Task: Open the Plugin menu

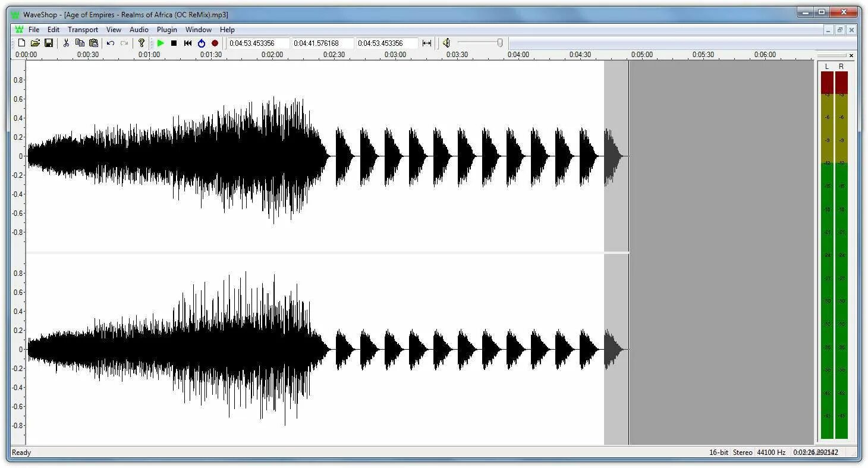Action: (x=167, y=30)
